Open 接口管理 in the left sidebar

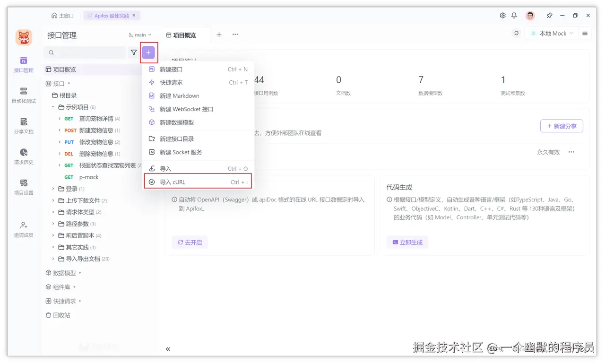[x=24, y=65]
